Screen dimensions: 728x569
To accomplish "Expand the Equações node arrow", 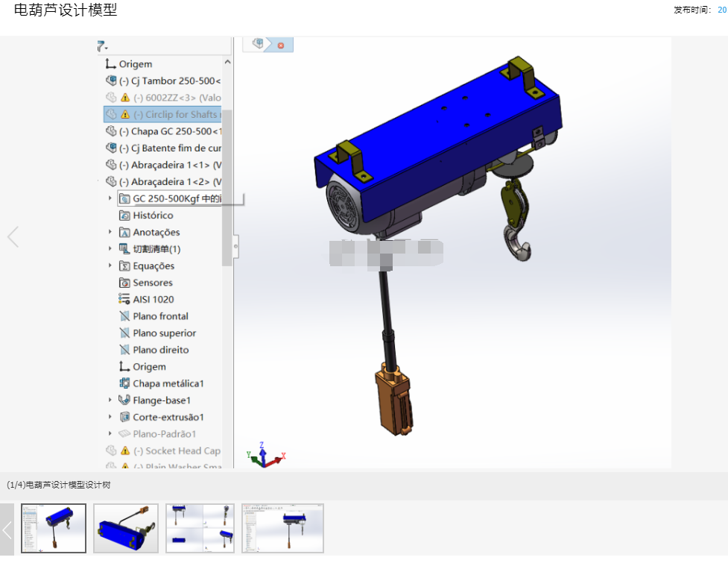I will [x=110, y=265].
